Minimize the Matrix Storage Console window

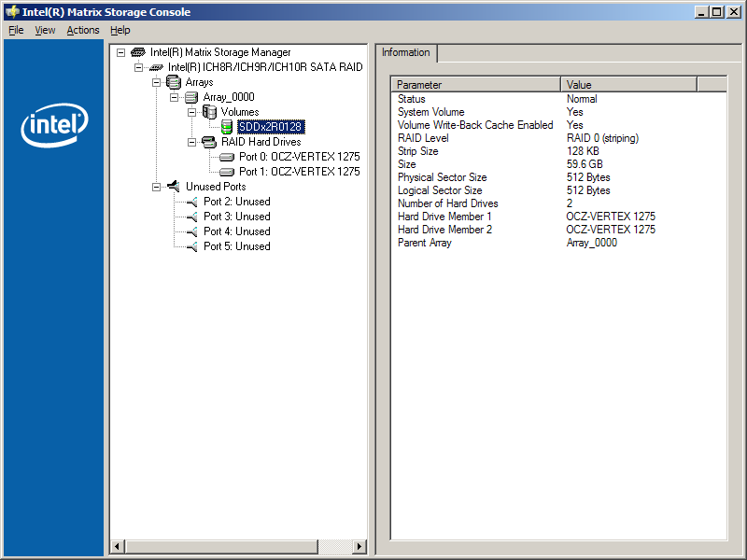[x=700, y=12]
